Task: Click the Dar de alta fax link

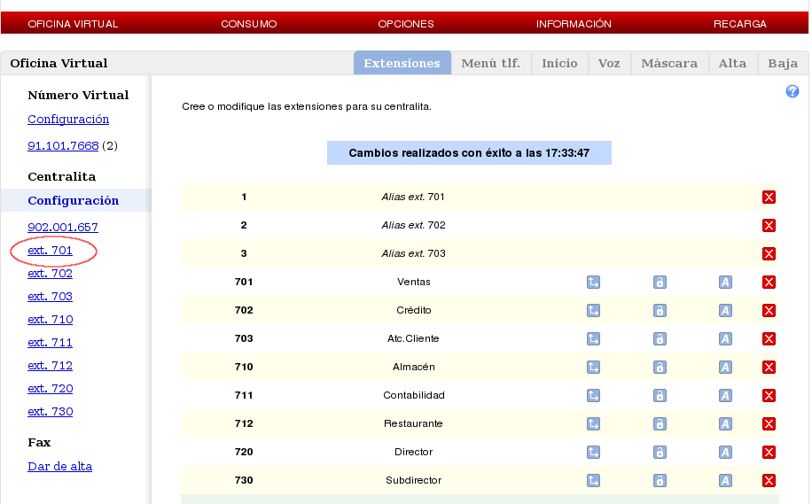Action: tap(59, 467)
